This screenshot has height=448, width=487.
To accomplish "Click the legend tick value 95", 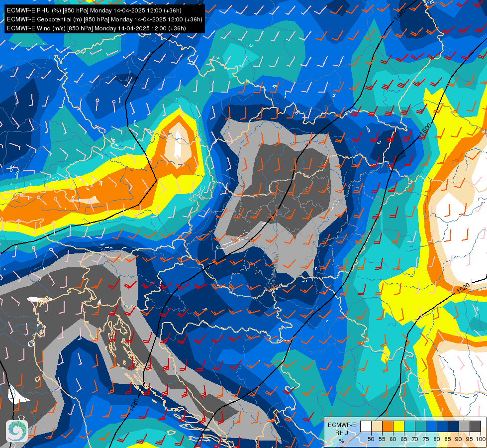I will pos(469,439).
